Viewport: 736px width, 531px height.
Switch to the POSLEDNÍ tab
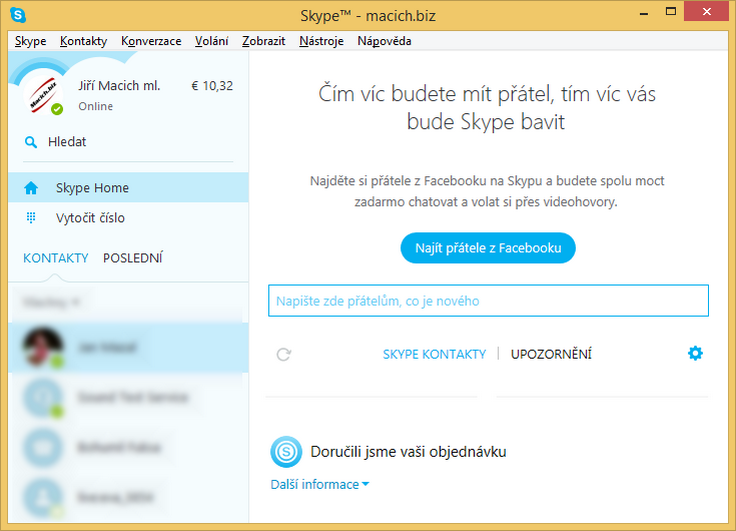(133, 258)
